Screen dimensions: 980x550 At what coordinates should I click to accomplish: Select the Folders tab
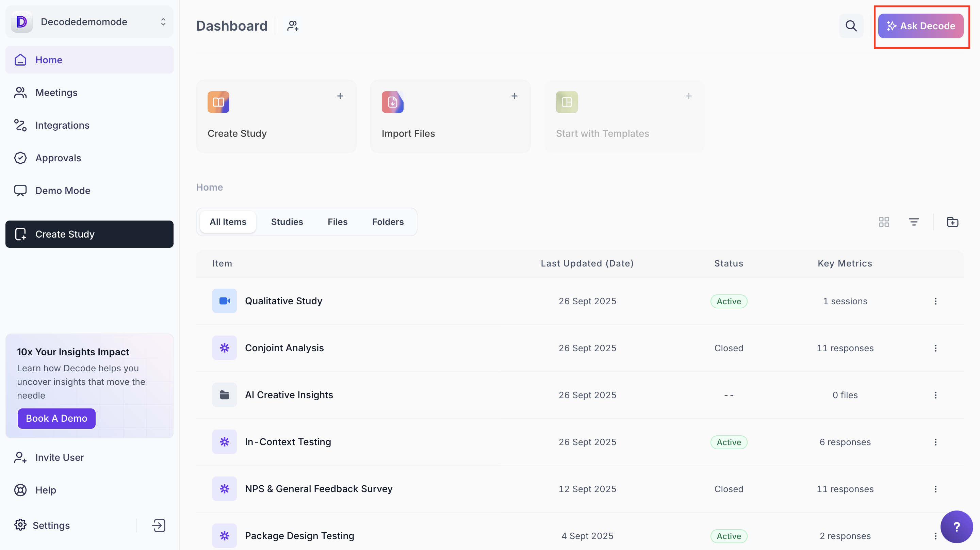(388, 222)
